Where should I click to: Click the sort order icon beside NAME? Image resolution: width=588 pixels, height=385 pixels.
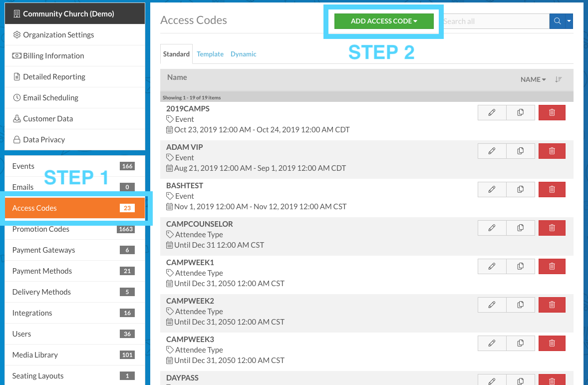click(558, 79)
